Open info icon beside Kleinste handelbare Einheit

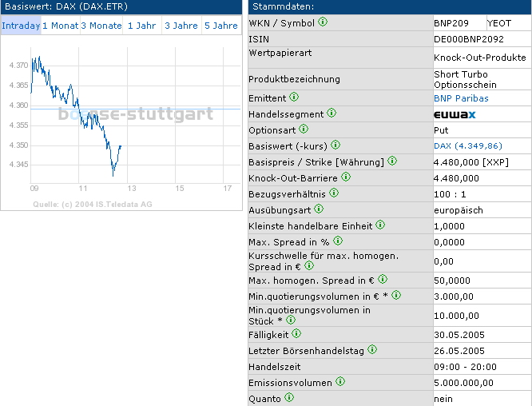coord(380,225)
